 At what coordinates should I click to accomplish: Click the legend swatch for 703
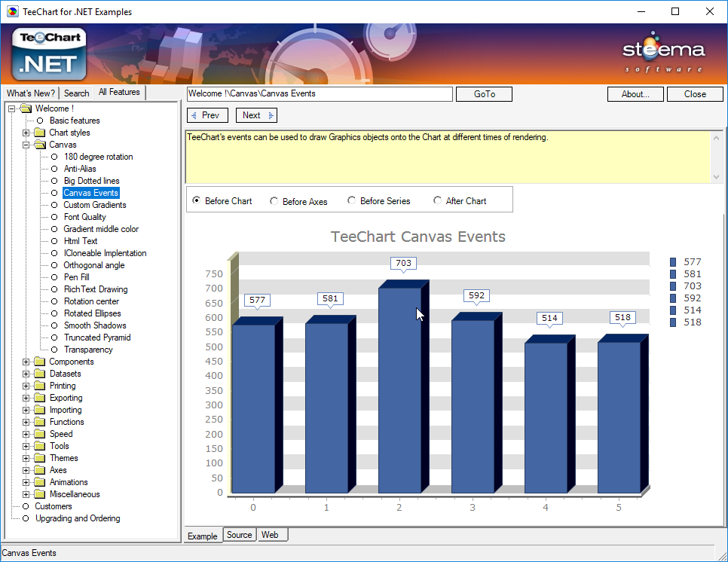(673, 286)
